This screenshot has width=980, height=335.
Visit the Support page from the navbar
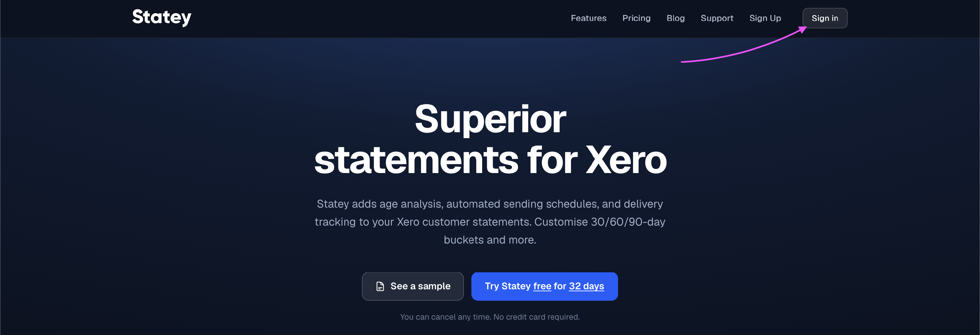point(717,18)
